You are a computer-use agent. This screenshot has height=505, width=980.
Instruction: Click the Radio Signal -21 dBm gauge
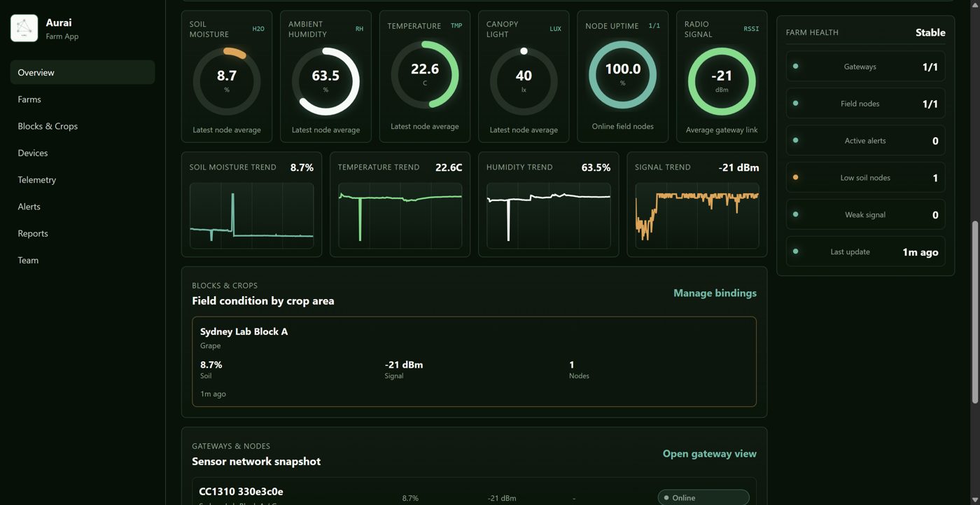point(722,81)
